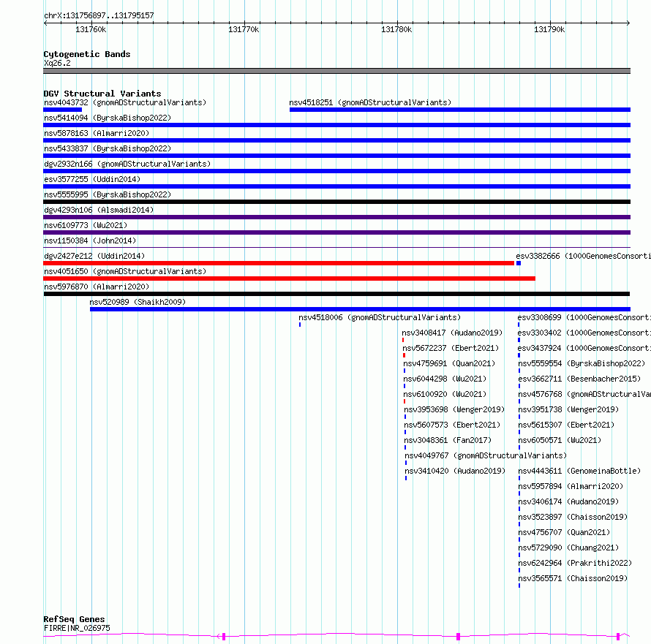Select the nsv4518251 variant bar label
The height and width of the screenshot is (644, 651).
(x=370, y=102)
